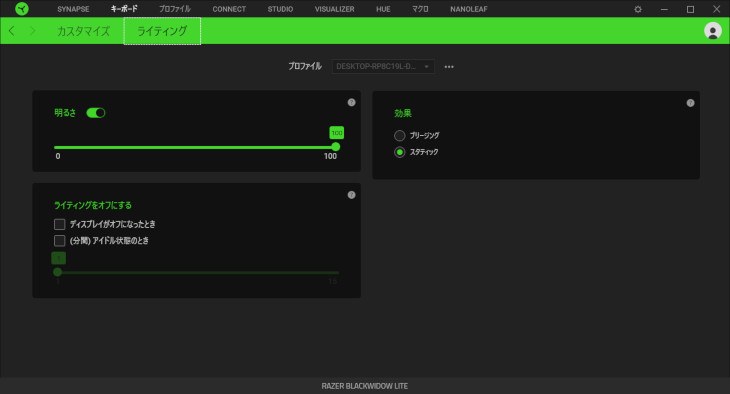The height and width of the screenshot is (394, 730).
Task: Show help for ライティングをオフにする panel
Action: pyautogui.click(x=351, y=195)
